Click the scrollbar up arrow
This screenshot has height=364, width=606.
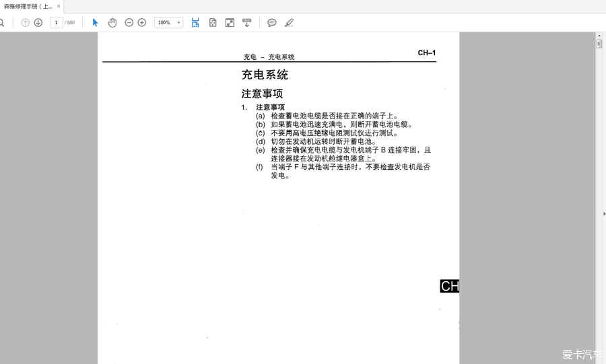point(599,36)
